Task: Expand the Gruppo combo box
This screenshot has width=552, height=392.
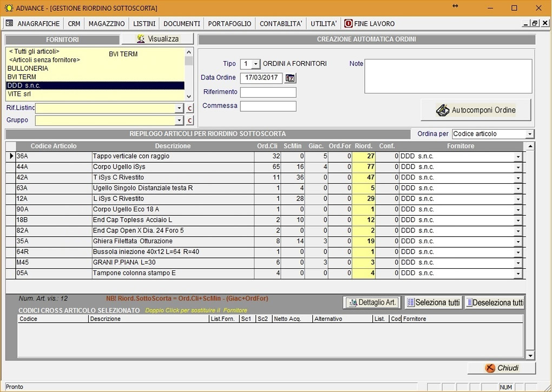Action: click(179, 121)
